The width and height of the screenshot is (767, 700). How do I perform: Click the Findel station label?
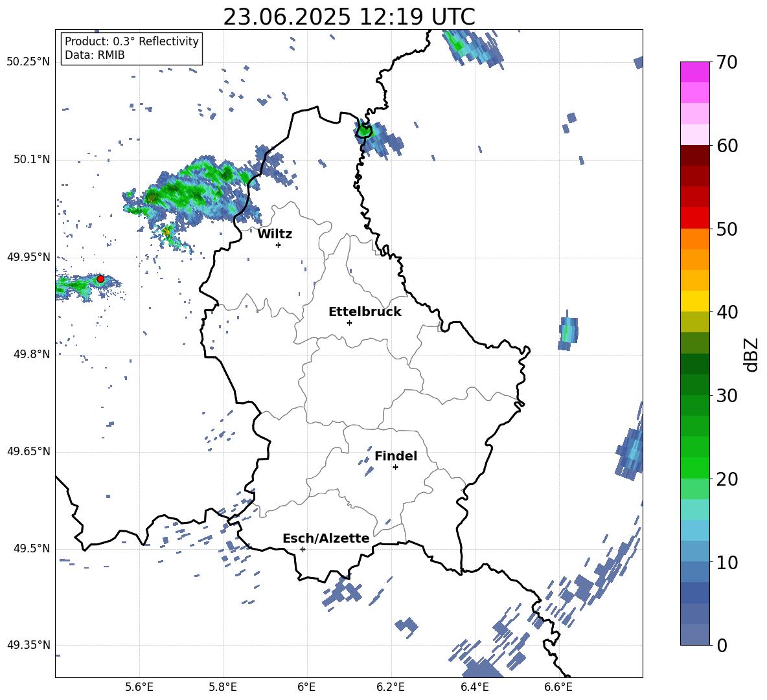click(x=396, y=456)
